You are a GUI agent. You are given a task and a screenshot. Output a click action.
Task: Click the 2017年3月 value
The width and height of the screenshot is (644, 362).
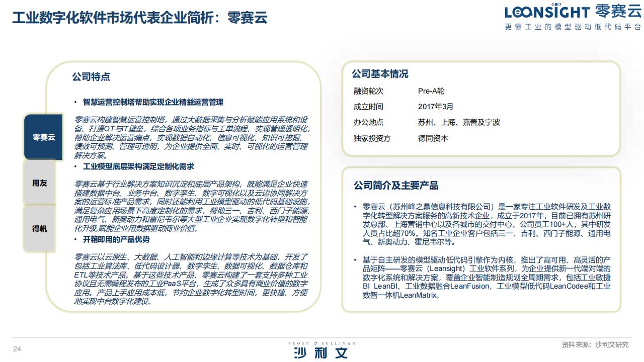[x=436, y=107]
